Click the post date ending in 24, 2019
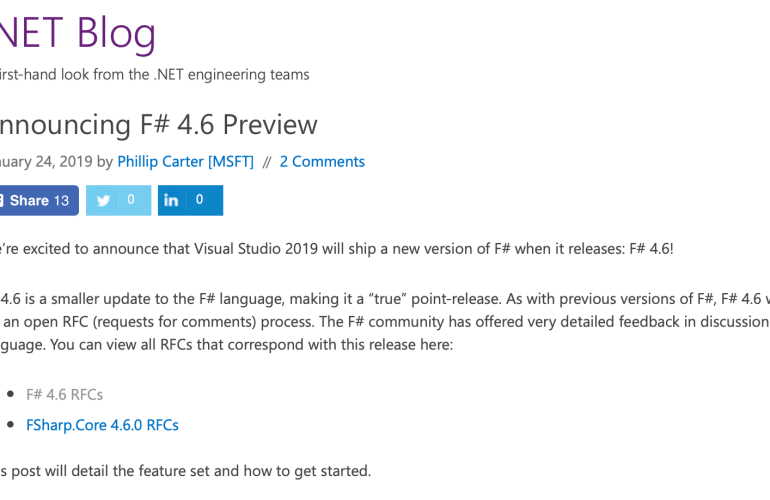 tap(46, 161)
